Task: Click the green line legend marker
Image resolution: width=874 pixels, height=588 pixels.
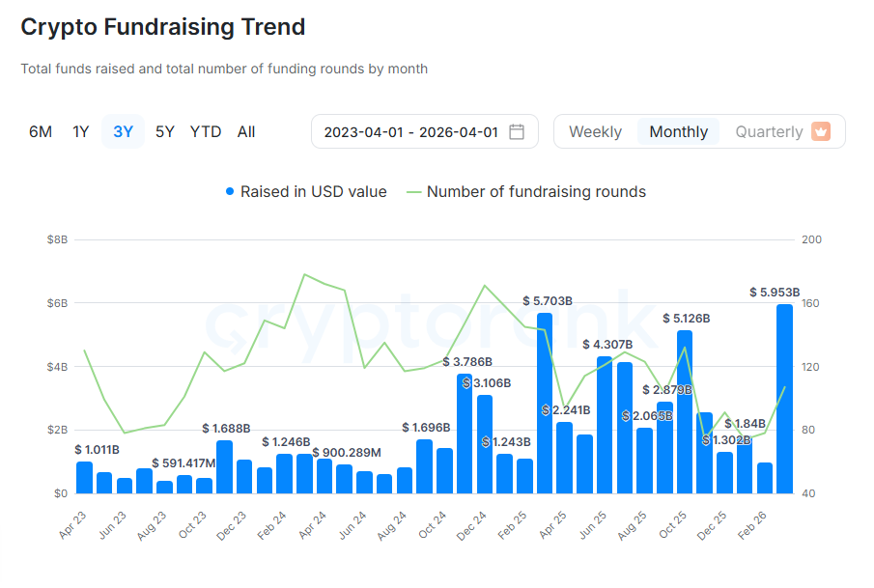Action: coord(413,191)
